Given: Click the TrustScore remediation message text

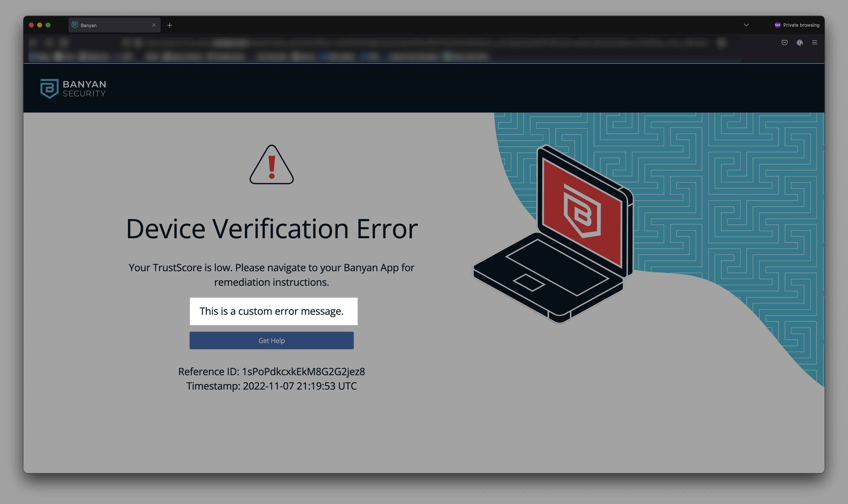Looking at the screenshot, I should coord(271,275).
